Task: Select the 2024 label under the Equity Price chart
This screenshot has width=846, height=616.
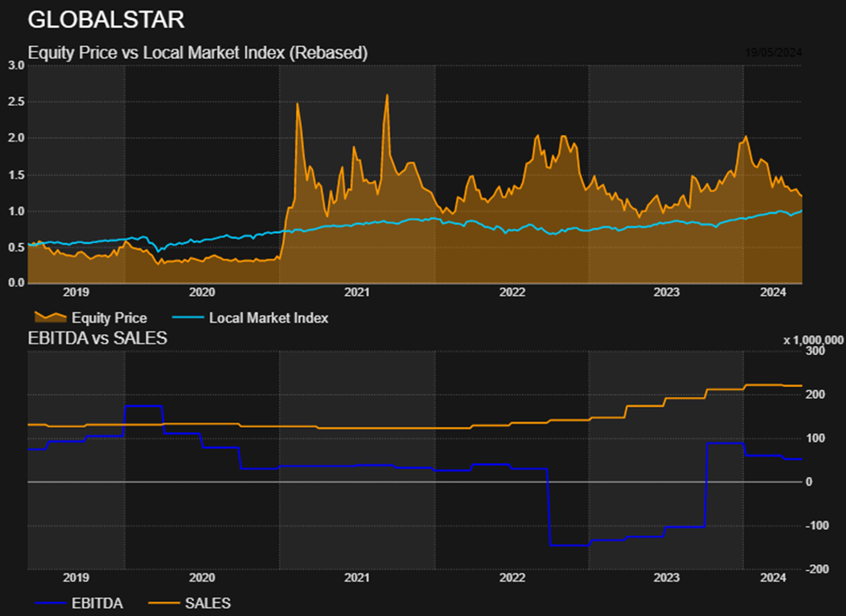Action: point(773,292)
